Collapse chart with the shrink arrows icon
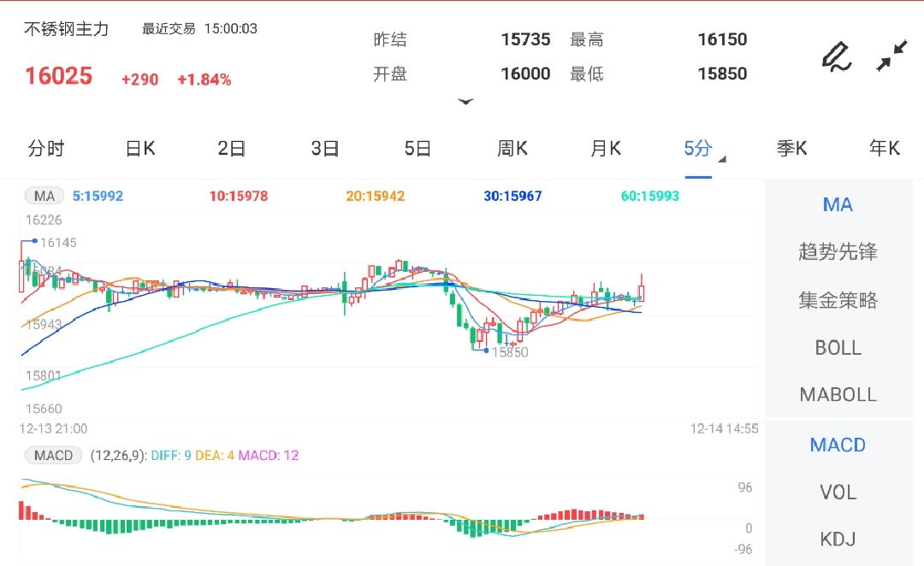Viewport: 924px width, 566px height. coord(891,56)
